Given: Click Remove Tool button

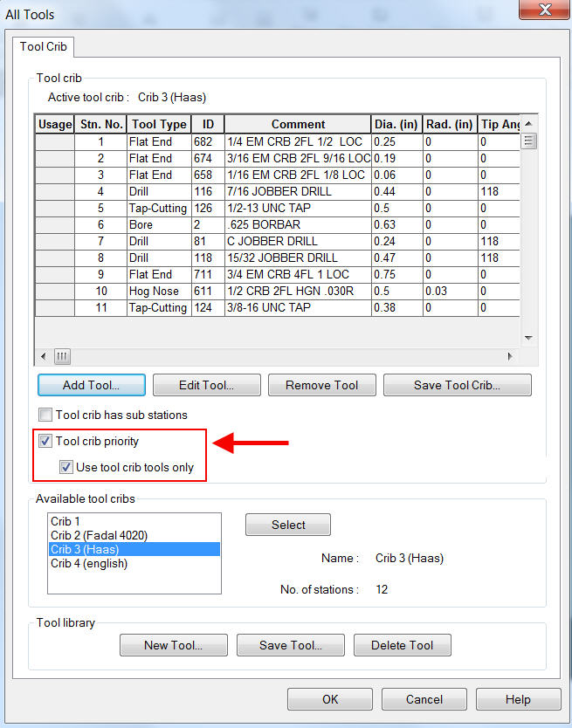Looking at the screenshot, I should 322,385.
